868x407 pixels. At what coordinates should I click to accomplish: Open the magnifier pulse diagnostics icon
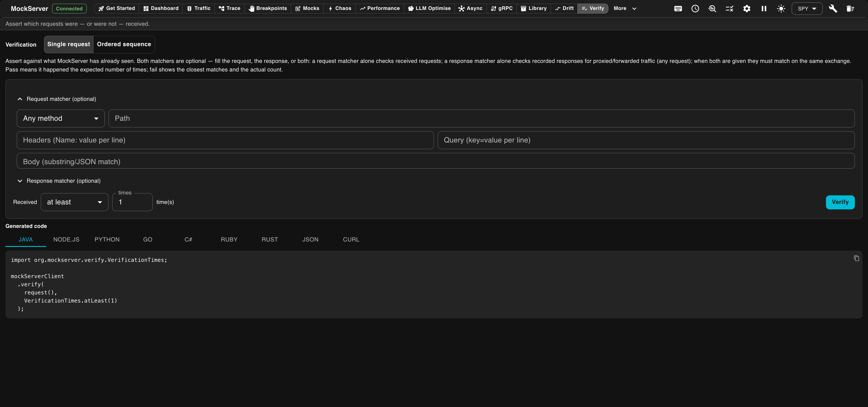pyautogui.click(x=712, y=9)
